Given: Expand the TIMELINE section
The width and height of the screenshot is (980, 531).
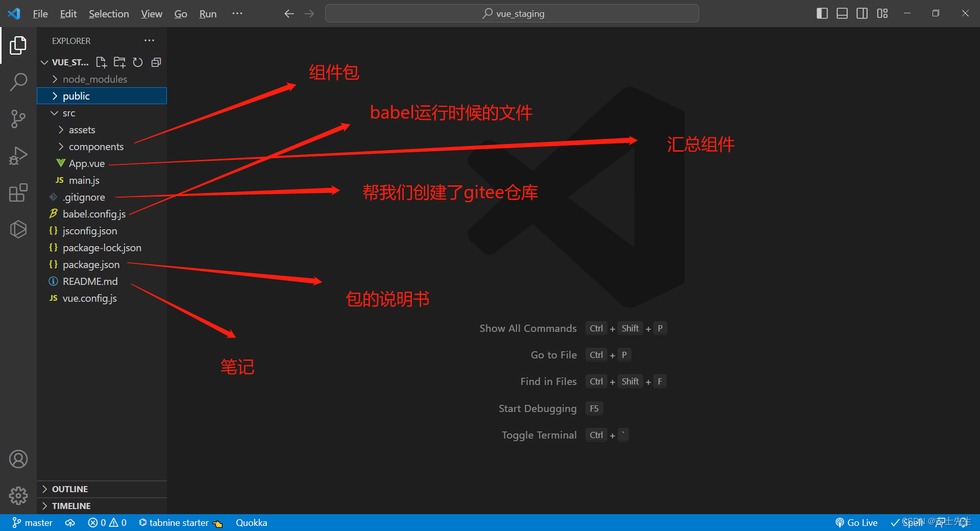Looking at the screenshot, I should tap(102, 506).
